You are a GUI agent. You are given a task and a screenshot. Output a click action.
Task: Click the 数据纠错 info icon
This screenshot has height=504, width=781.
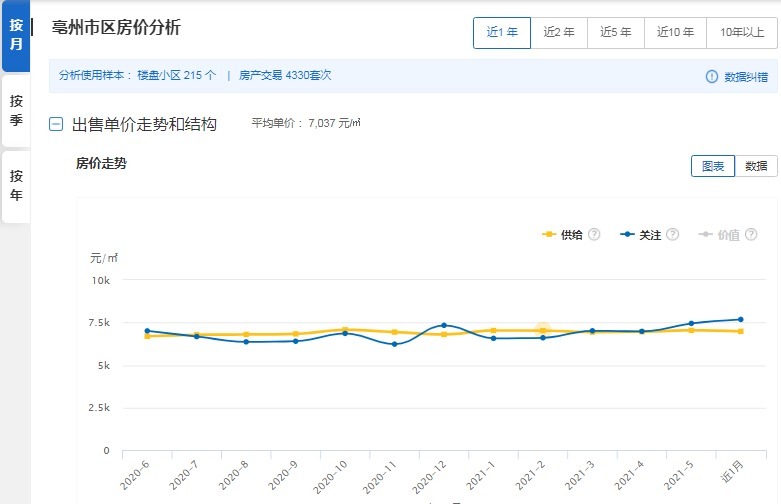click(712, 77)
